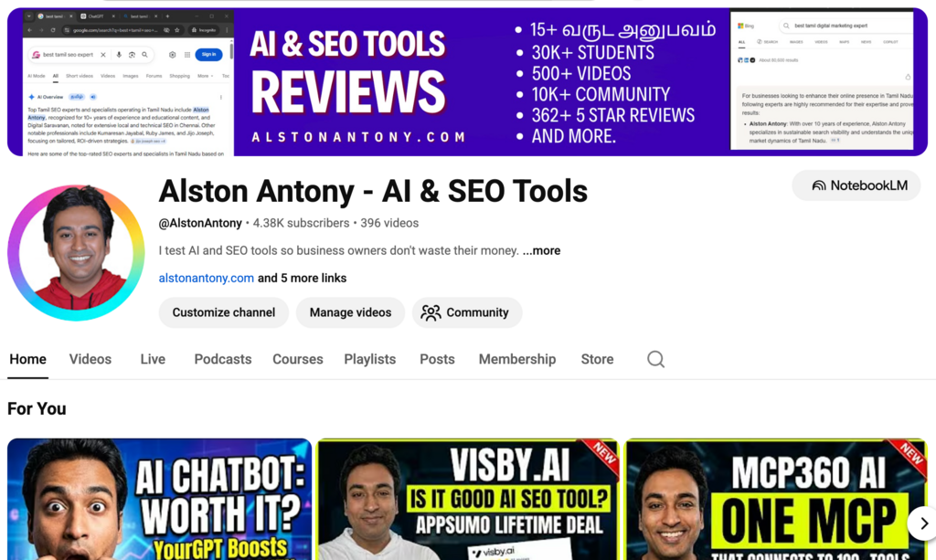Open the MCP360 AI One MCP video thumbnail
The width and height of the screenshot is (936, 560).
pos(776,499)
